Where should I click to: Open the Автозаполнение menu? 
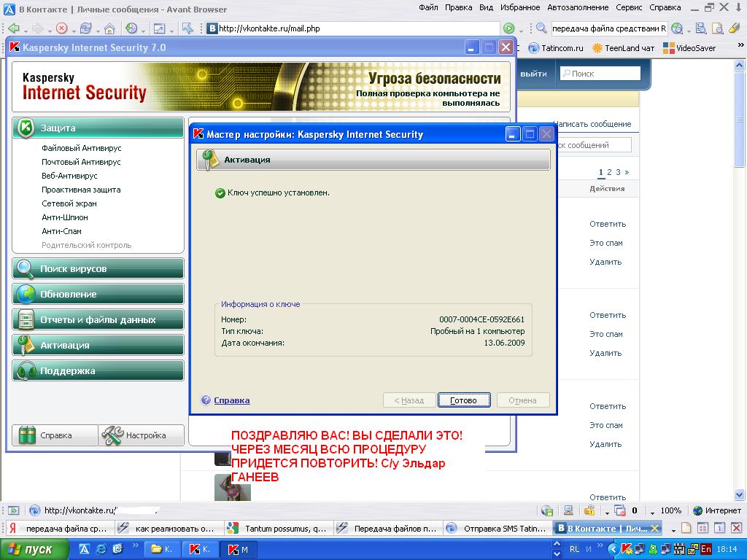pos(578,7)
